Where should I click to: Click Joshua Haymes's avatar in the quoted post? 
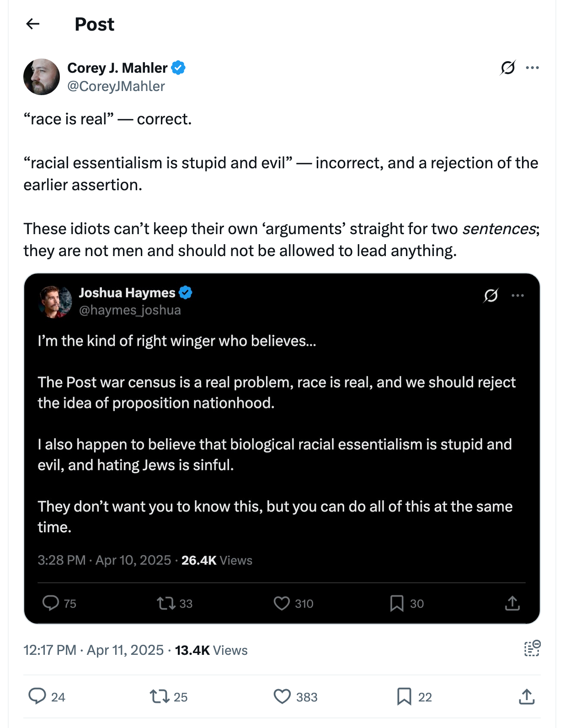pyautogui.click(x=55, y=301)
